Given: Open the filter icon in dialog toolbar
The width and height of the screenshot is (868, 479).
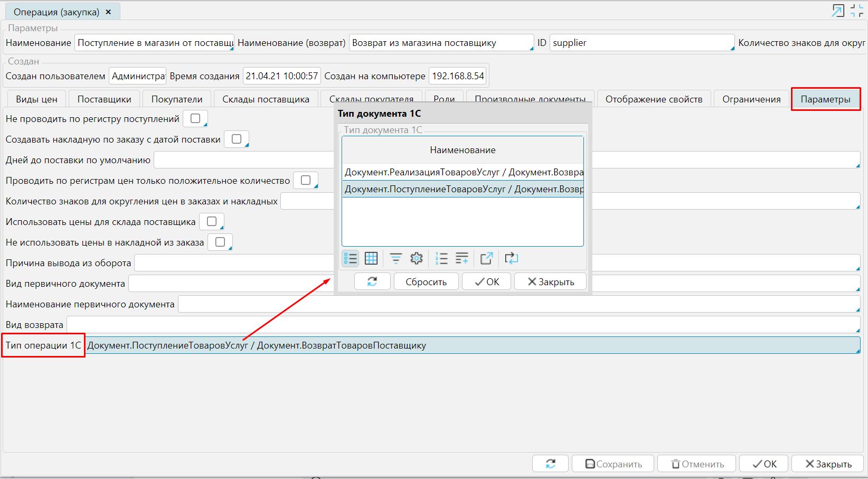Looking at the screenshot, I should [x=395, y=258].
